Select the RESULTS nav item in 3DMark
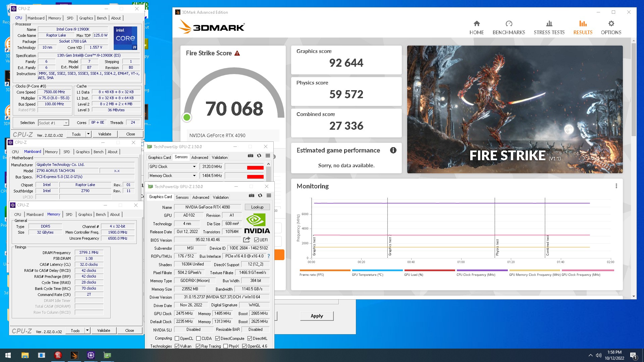Viewport: 644px width, 362px height. tap(583, 27)
